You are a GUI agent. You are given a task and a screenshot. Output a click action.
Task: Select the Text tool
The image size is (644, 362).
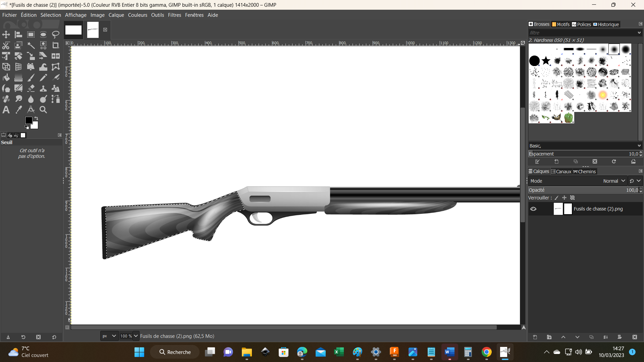(x=6, y=110)
